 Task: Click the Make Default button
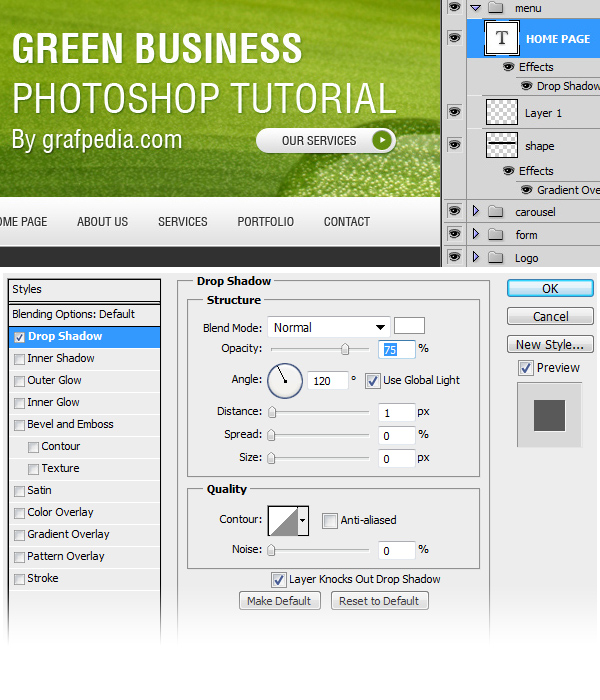(279, 601)
